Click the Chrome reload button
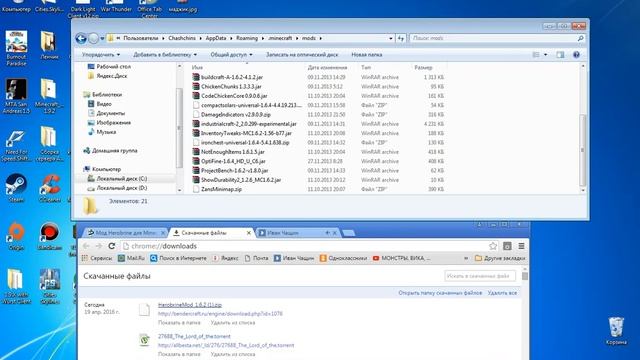 pyautogui.click(x=111, y=246)
